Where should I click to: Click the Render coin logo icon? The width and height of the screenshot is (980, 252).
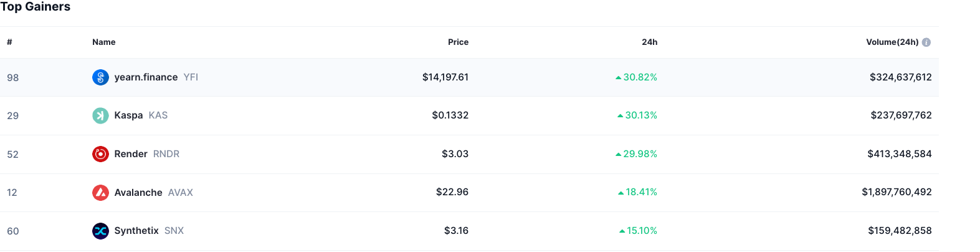coord(100,154)
